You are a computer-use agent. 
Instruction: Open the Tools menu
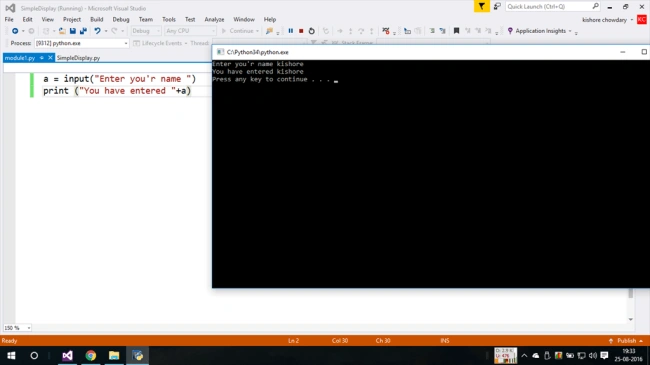(169, 19)
